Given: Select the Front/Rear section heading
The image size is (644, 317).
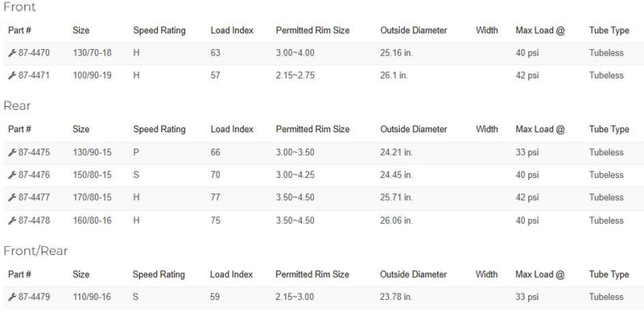Looking at the screenshot, I should click(35, 251).
